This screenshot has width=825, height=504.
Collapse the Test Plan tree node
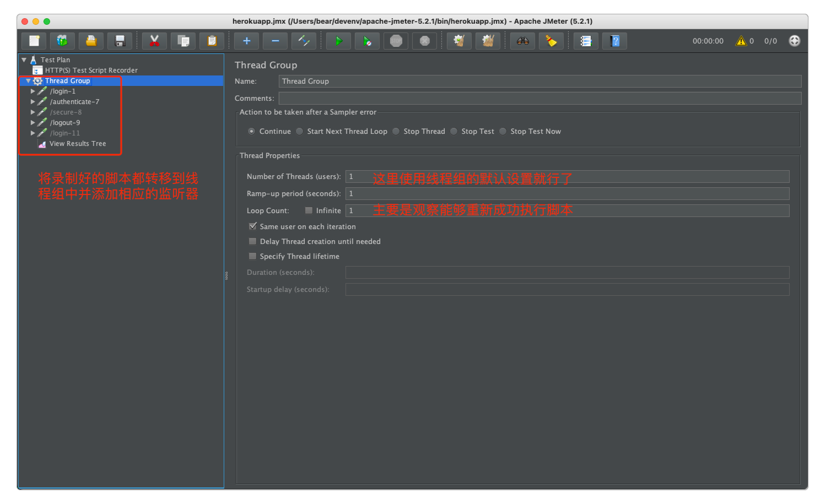tap(24, 59)
